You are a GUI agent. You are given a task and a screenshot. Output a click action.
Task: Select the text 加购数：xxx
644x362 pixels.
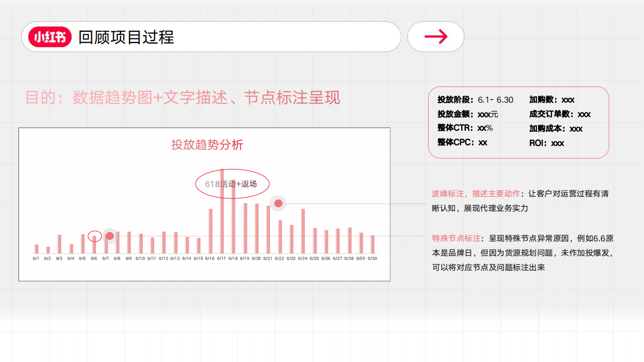click(x=552, y=100)
